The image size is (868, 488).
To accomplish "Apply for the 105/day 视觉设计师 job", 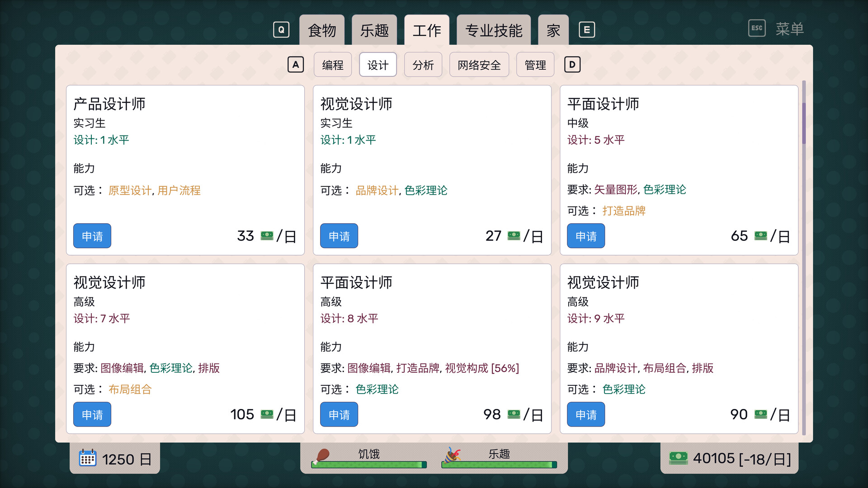I will point(92,414).
